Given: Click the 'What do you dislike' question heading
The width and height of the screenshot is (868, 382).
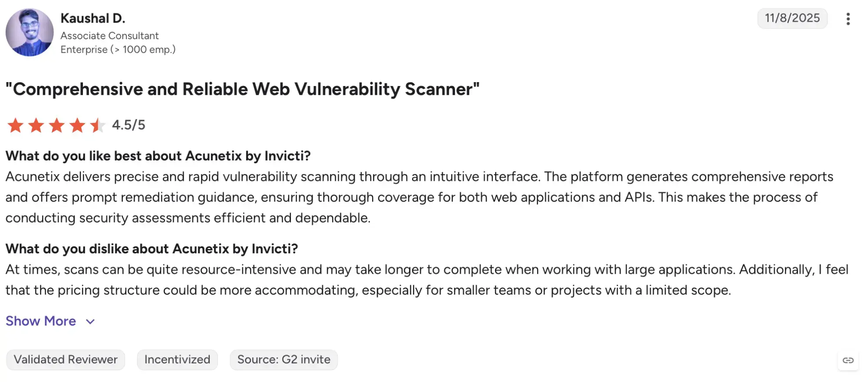Looking at the screenshot, I should 152,249.
